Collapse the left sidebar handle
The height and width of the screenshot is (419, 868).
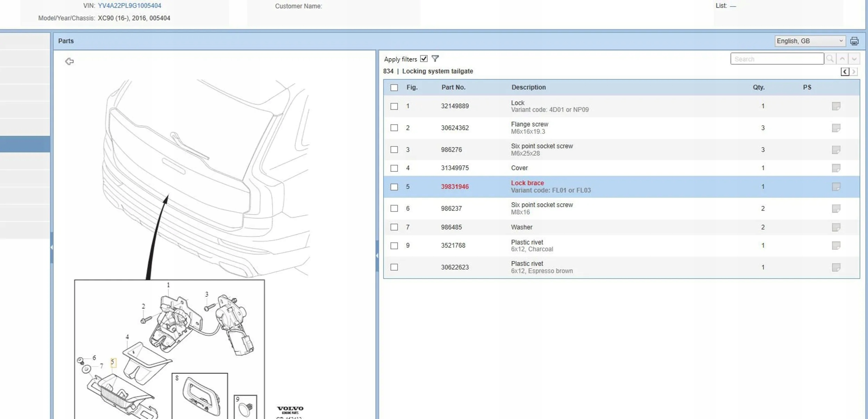tap(52, 247)
